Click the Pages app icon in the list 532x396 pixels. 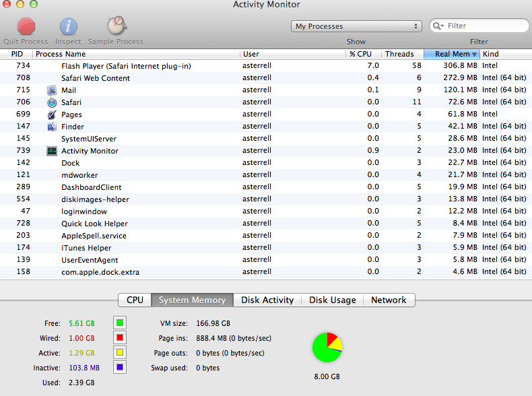52,114
